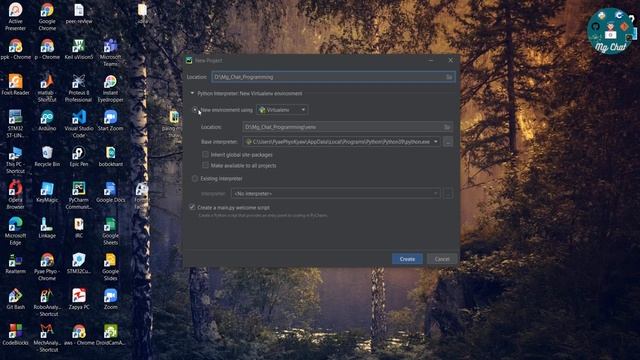
Task: Click the project Location path field
Action: pos(333,77)
